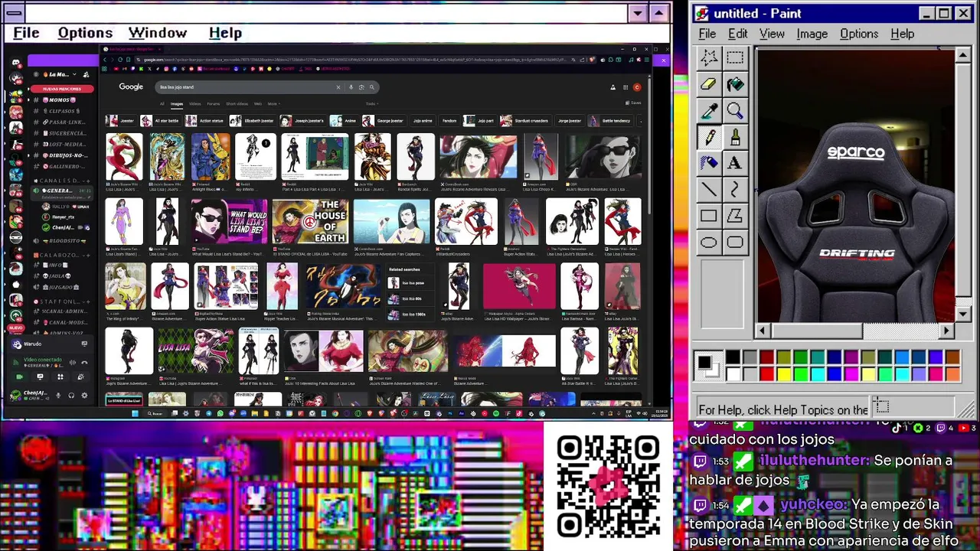Screen dimensions: 980x551
Task: Open Discord user settings gear icon
Action: click(84, 396)
